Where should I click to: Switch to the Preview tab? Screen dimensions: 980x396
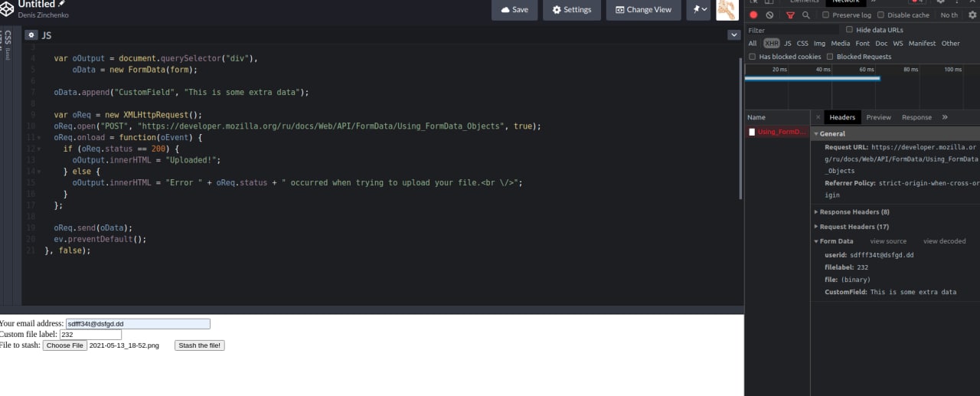tap(878, 117)
